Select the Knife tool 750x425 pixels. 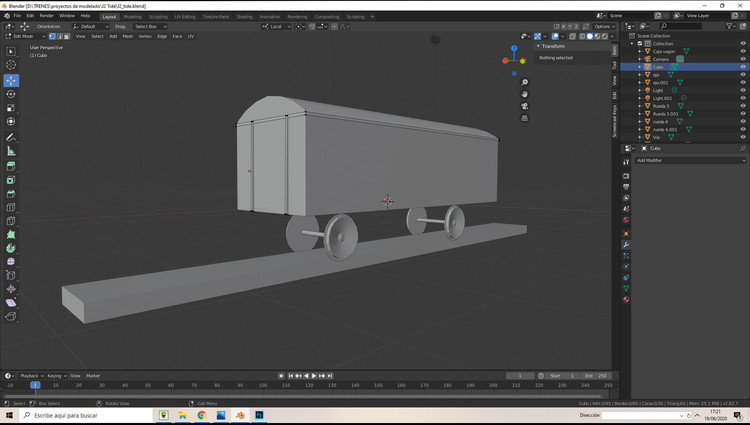(x=11, y=221)
